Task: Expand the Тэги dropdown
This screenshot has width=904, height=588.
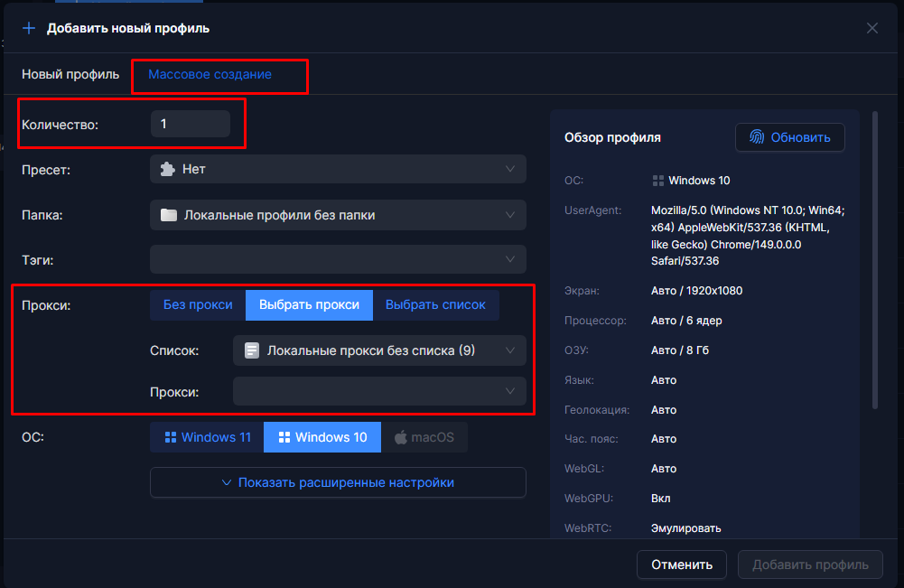Action: point(338,259)
